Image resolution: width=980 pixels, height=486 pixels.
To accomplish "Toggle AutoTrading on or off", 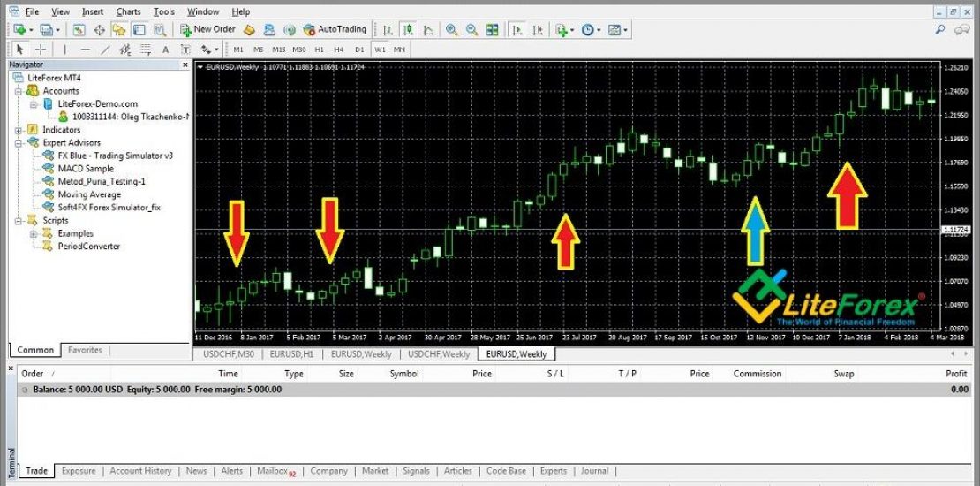I will [334, 30].
